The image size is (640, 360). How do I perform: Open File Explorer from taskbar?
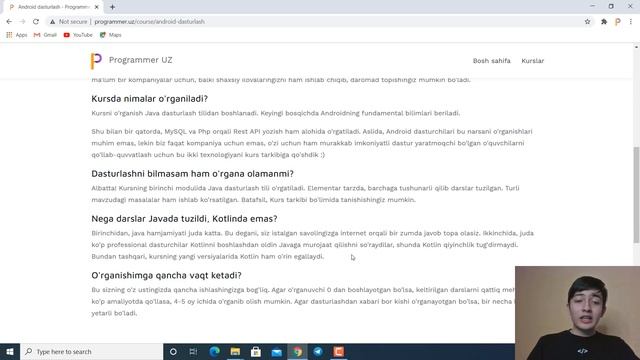(235, 351)
